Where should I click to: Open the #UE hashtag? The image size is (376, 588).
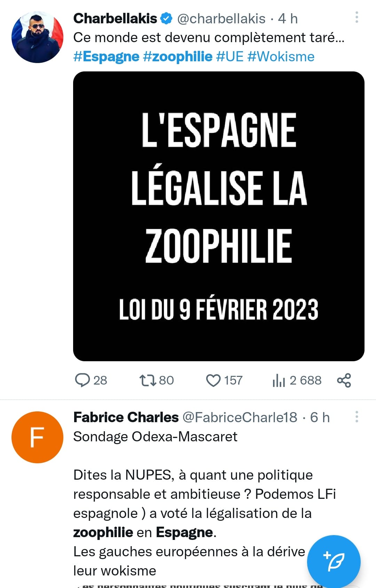point(230,56)
